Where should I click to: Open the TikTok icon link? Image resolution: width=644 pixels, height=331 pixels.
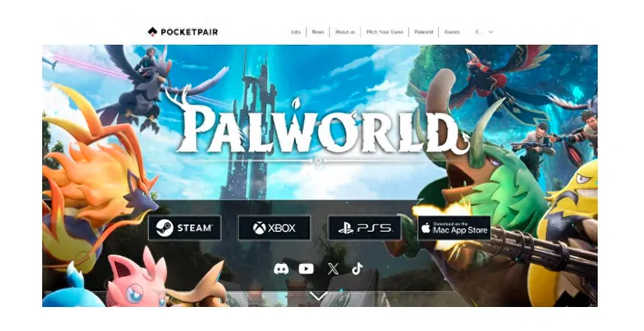click(357, 269)
